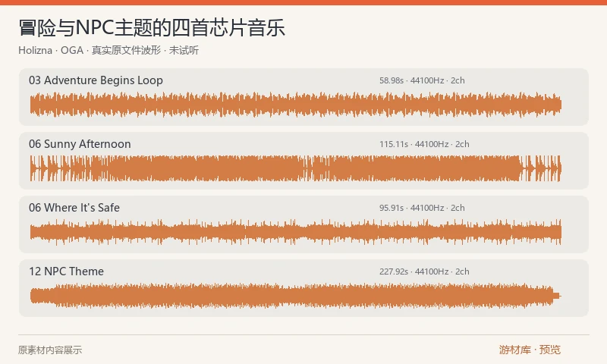Click the 06 Where It's Safe waveform
Image resolution: width=607 pixels, height=364 pixels.
tap(296, 232)
